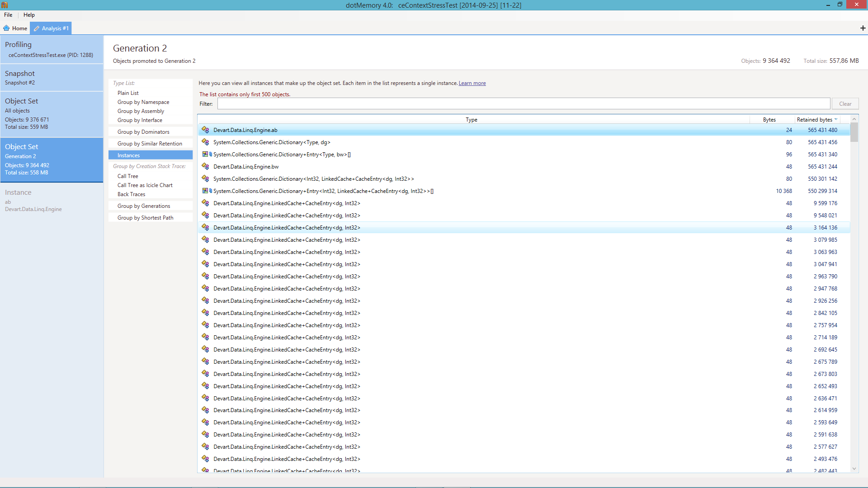The image size is (868, 488).
Task: Open the Learn more link
Action: point(472,83)
